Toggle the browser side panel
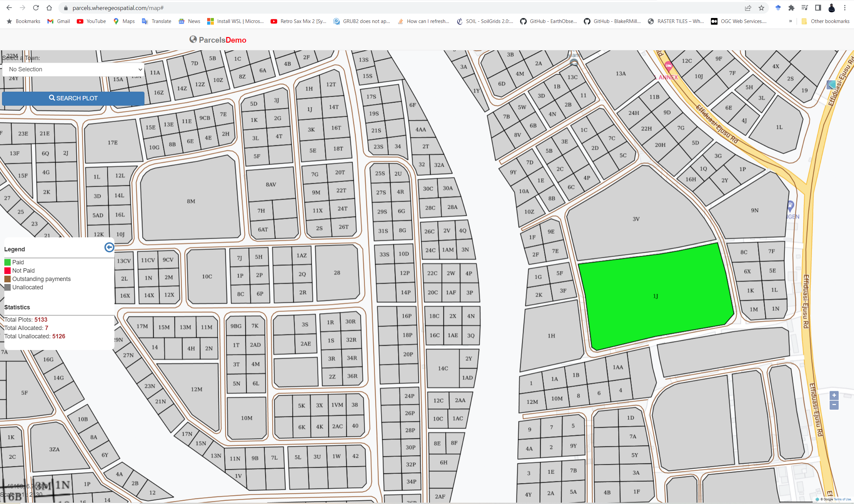The width and height of the screenshot is (854, 504). 818,8
